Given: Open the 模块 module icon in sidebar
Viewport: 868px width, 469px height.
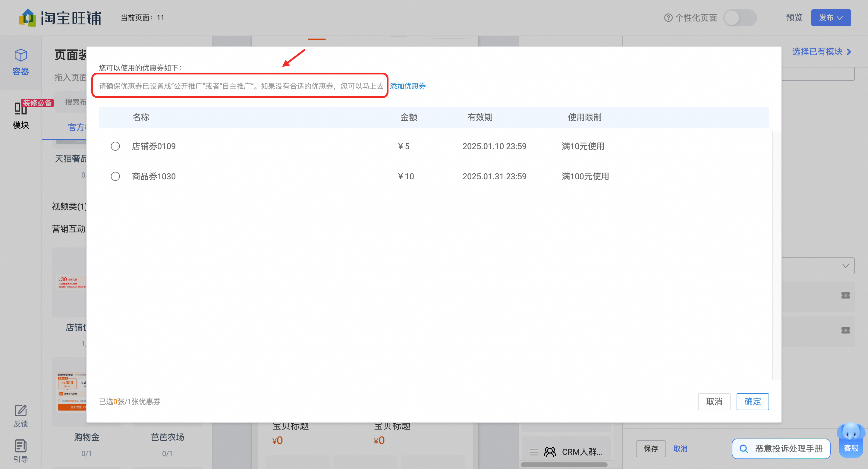Looking at the screenshot, I should (20, 109).
